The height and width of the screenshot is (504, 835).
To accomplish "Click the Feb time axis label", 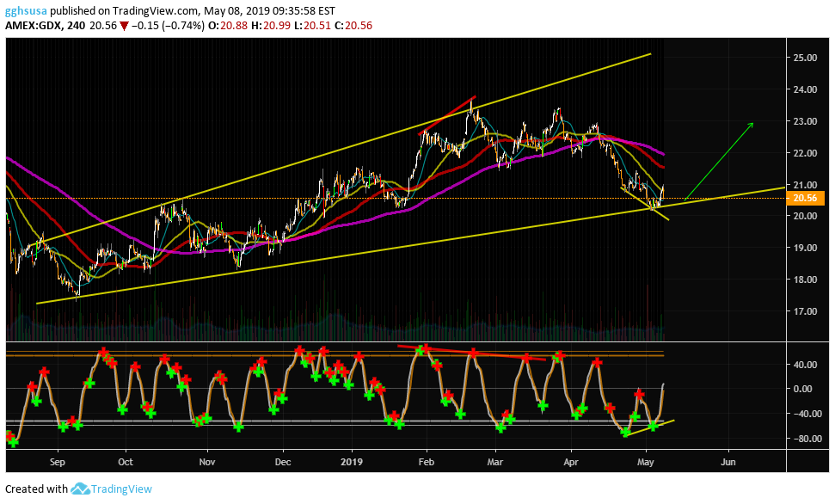I will (x=426, y=462).
